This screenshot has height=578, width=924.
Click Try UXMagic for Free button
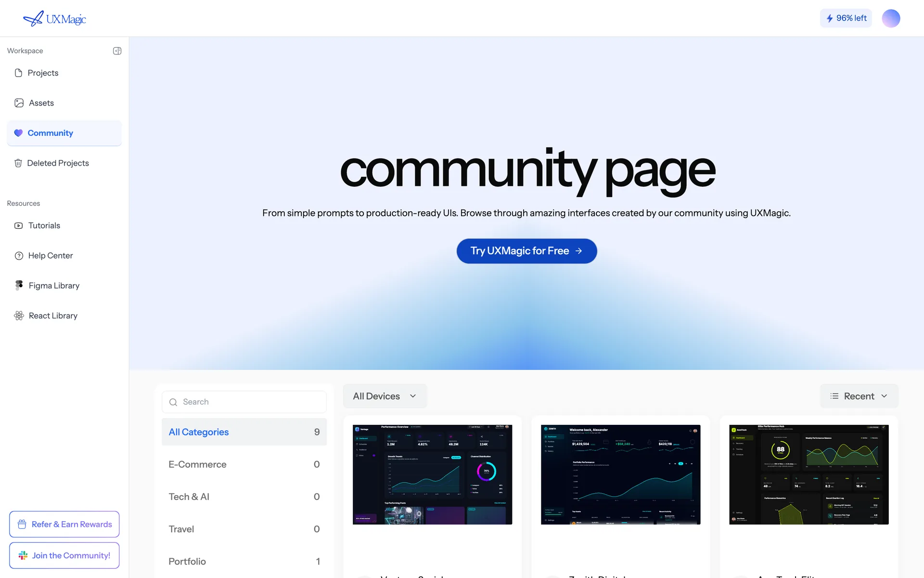tap(526, 251)
